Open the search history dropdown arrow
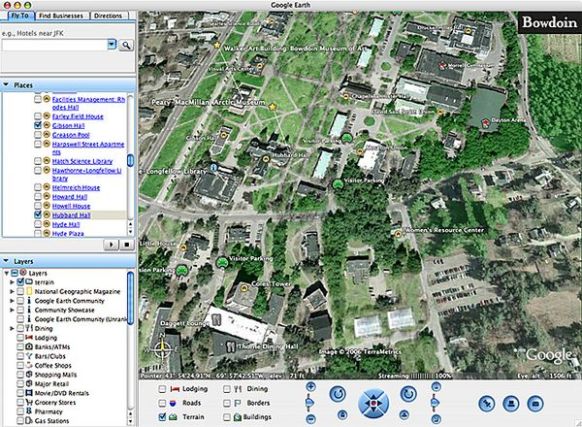Screen dimensions: 582x427 [112, 45]
